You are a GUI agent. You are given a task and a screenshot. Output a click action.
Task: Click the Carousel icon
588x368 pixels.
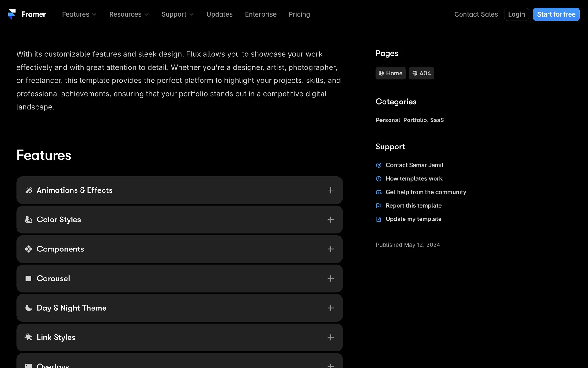tap(28, 278)
